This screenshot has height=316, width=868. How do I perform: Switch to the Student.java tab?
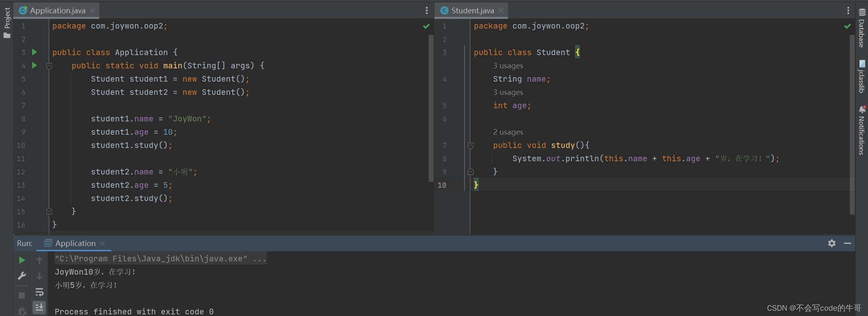[x=472, y=10]
